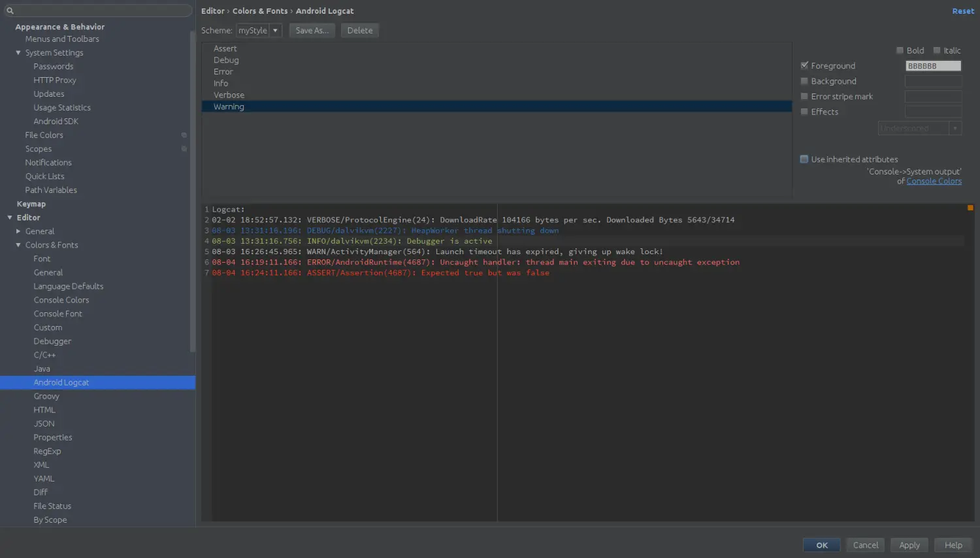Open Groovy color settings
The image size is (980, 558).
pos(46,396)
